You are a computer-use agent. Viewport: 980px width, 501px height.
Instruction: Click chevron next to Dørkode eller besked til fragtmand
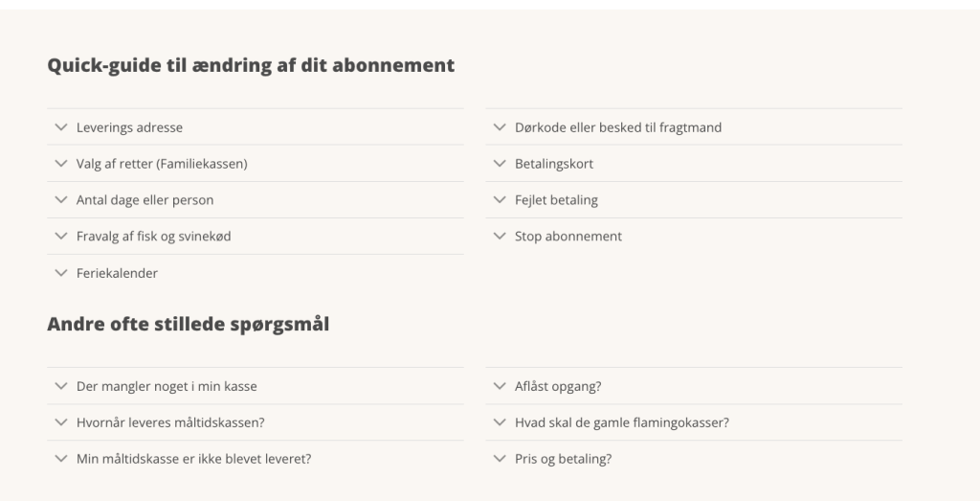499,127
